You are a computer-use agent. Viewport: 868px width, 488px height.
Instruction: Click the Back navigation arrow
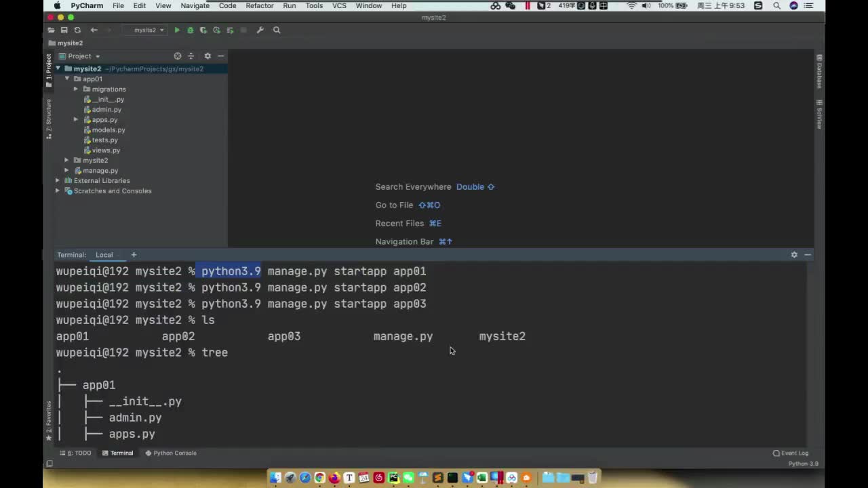coord(94,30)
